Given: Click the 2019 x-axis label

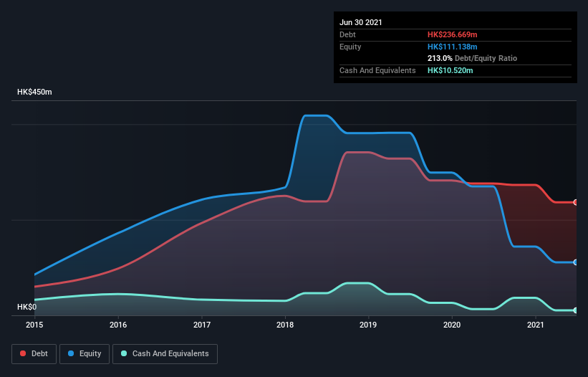Looking at the screenshot, I should [x=368, y=325].
